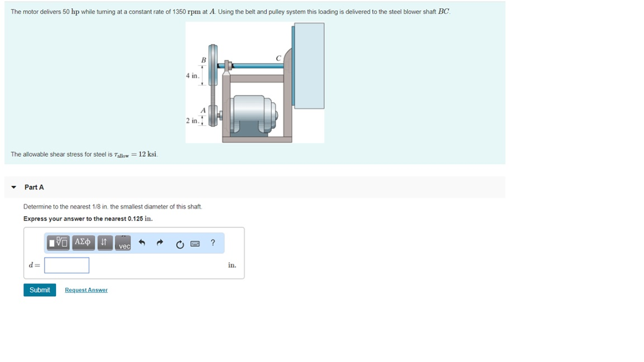Image resolution: width=644 pixels, height=362 pixels.
Task: Click the pulley system diagram image
Action: (x=255, y=82)
